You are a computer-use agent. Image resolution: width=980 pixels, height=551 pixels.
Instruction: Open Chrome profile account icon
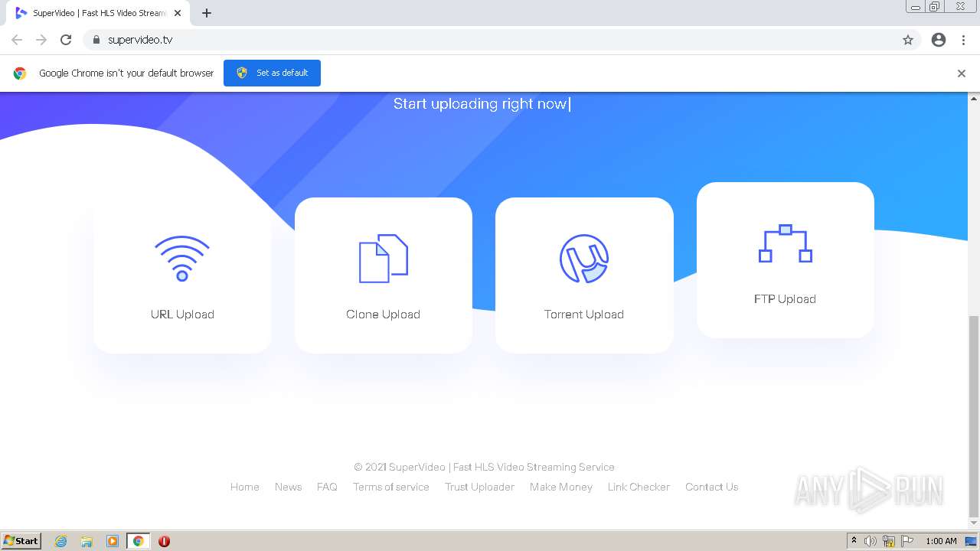coord(939,40)
